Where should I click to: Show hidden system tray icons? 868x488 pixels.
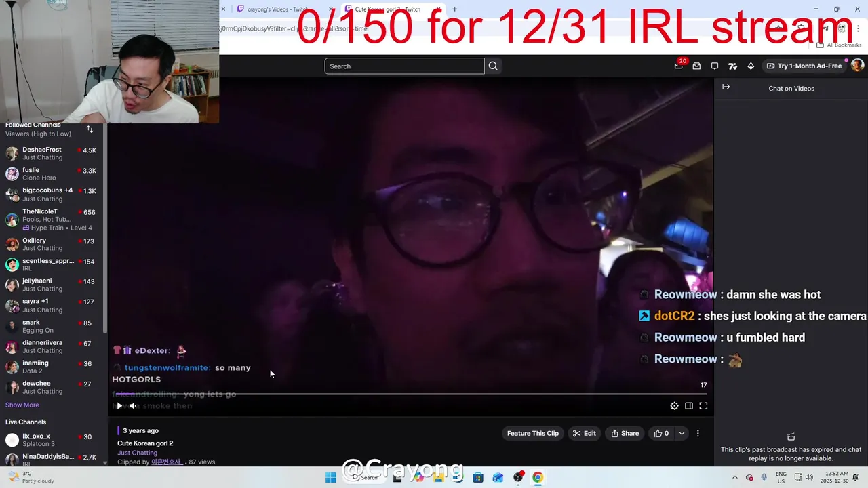pos(734,477)
